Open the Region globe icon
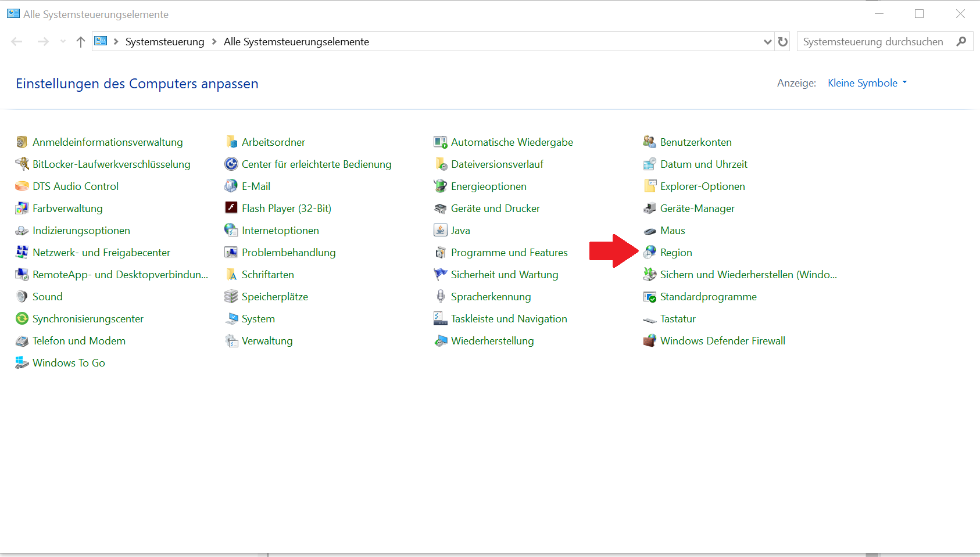 [x=649, y=252]
